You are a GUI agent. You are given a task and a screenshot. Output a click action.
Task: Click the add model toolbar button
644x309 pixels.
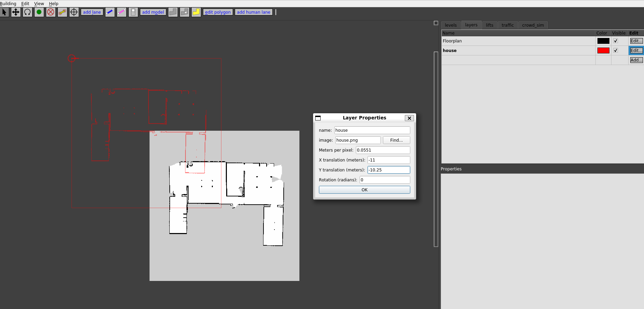(153, 12)
